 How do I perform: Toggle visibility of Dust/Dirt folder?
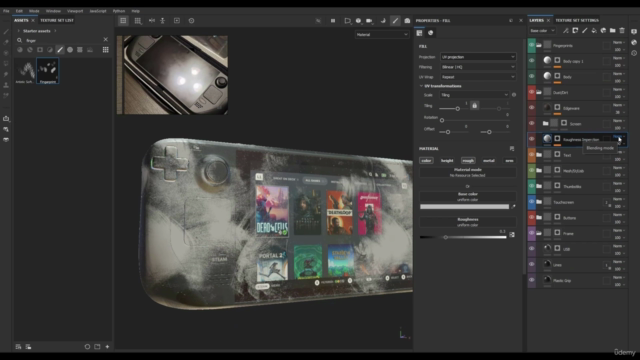pyautogui.click(x=531, y=92)
